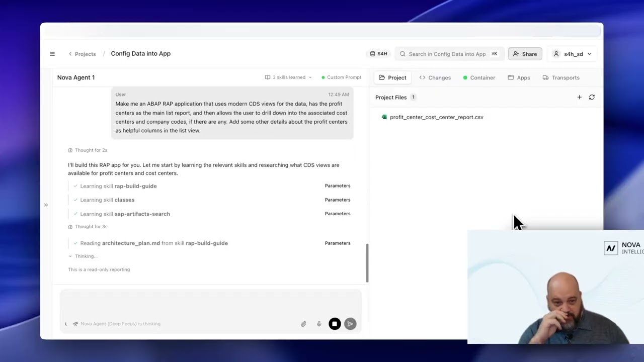Switch to the Container tab
The height and width of the screenshot is (362, 644).
pos(479,77)
